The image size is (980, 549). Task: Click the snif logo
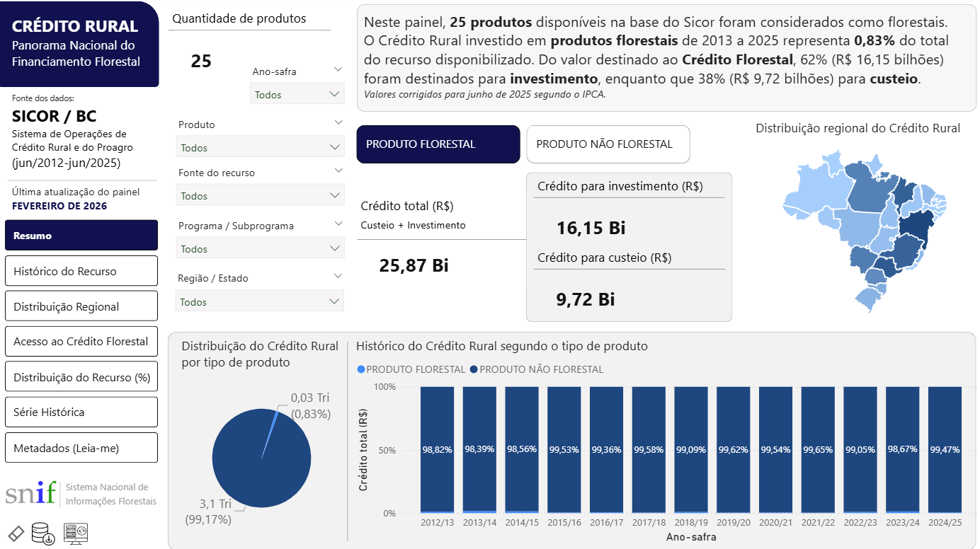click(30, 493)
